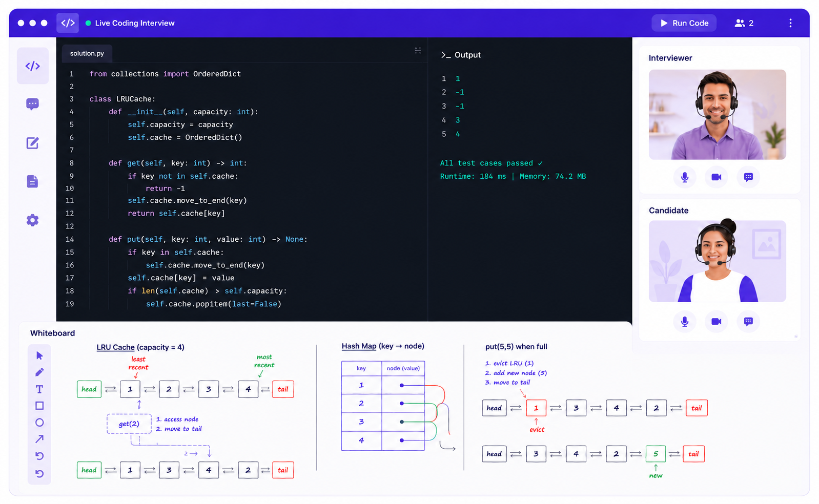Open the document sidebar icon
This screenshot has height=504, width=819.
click(x=33, y=181)
